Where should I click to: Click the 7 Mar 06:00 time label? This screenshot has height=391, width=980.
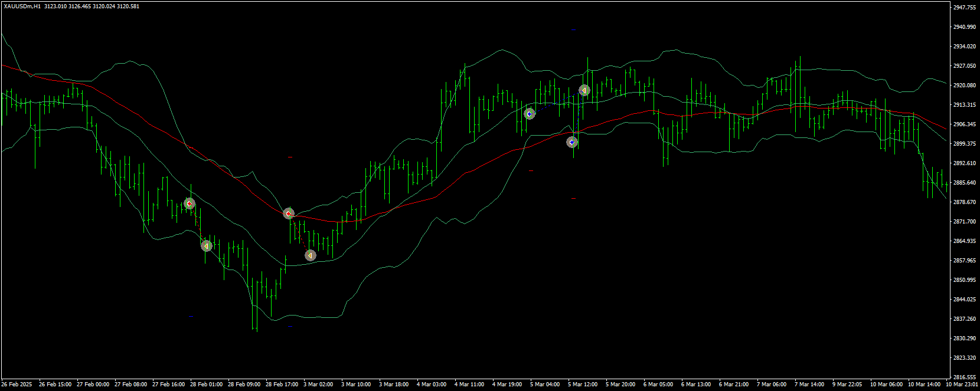[772, 385]
